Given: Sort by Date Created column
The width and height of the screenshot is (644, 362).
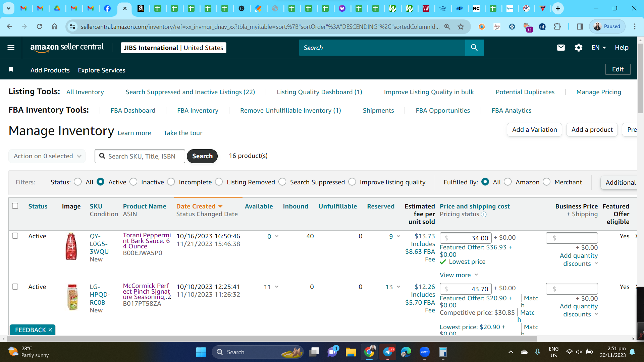Looking at the screenshot, I should (x=199, y=206).
